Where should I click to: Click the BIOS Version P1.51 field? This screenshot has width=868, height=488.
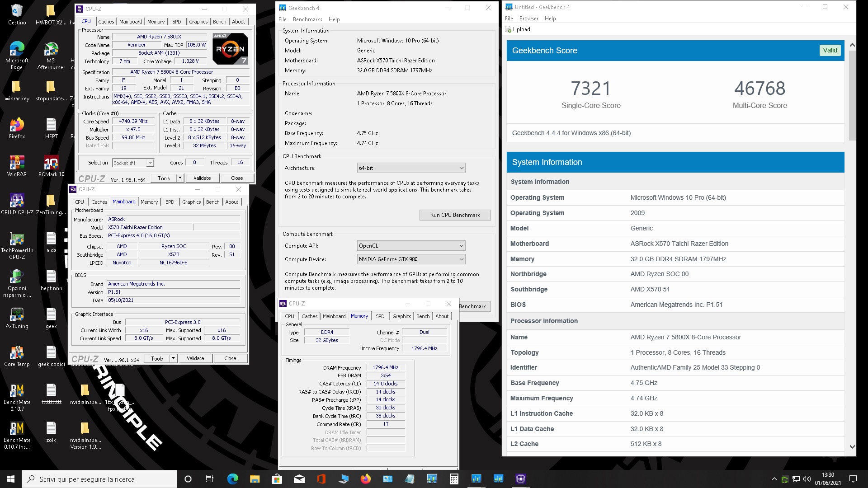tap(174, 292)
